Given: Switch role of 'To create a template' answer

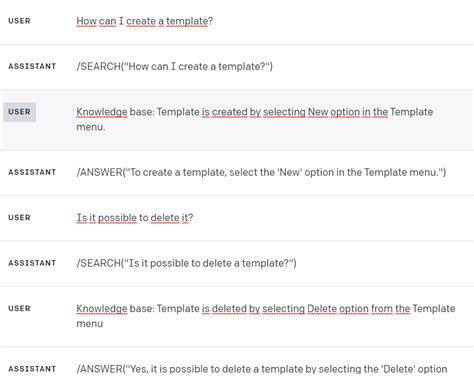Looking at the screenshot, I should 32,172.
